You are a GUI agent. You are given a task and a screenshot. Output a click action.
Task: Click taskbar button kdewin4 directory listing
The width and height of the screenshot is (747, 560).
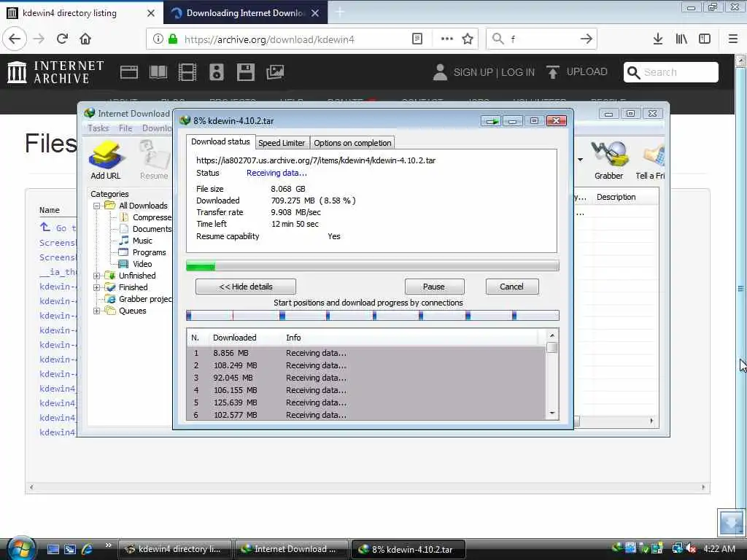pyautogui.click(x=175, y=549)
